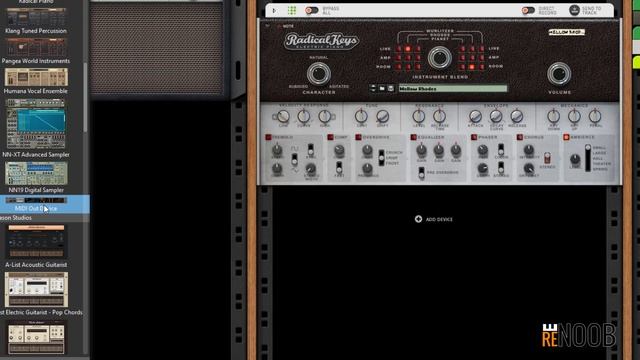This screenshot has height=360, width=640.
Task: Enable the Tremolo effect button
Action: click(x=268, y=137)
